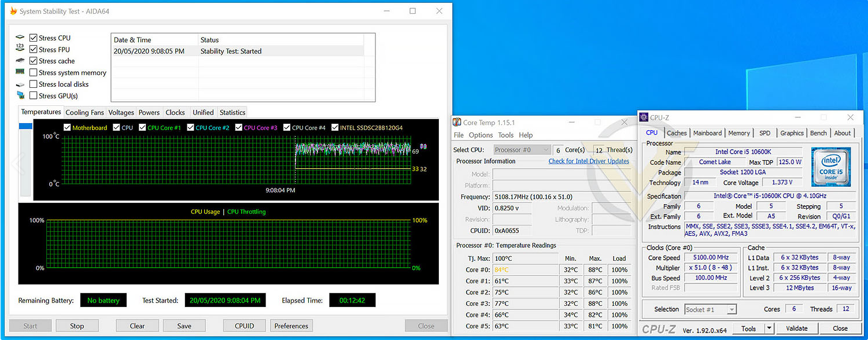Viewport: 868px width, 340px height.
Task: Toggle the Stress FPU checkbox
Action: 34,49
